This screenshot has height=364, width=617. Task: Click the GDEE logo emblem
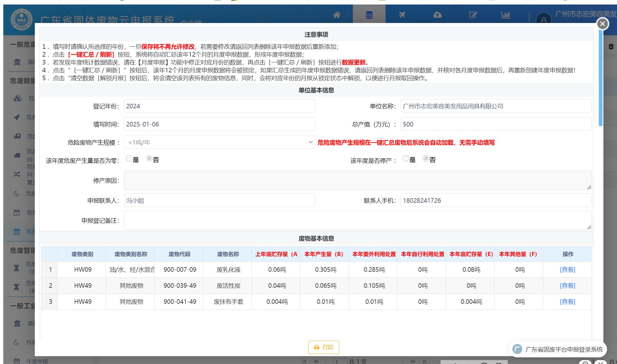coord(21,19)
